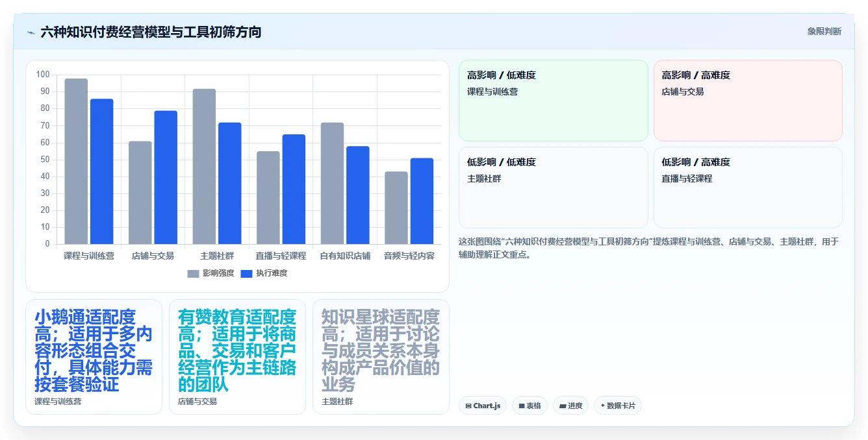This screenshot has width=868, height=440.
Task: Click the gray 影响强度 legend color box
Action: tap(194, 274)
